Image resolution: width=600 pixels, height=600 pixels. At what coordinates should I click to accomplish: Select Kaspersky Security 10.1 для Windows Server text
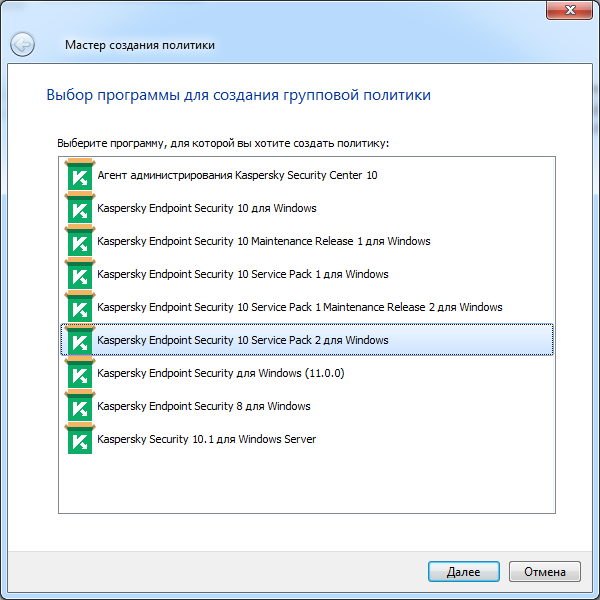[x=207, y=439]
